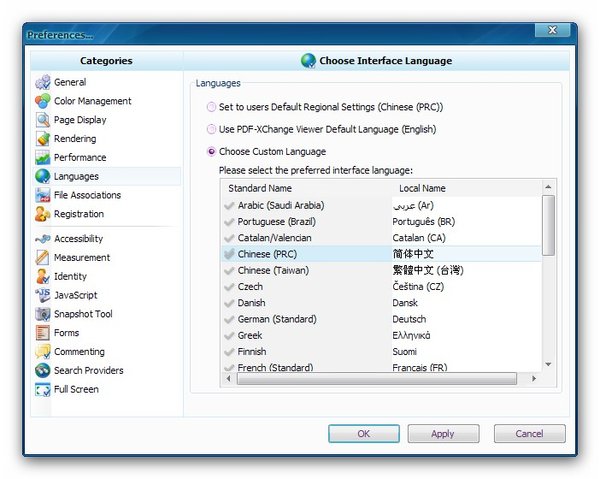Click horizontal scrollbar thumb of language list
The height and width of the screenshot is (479, 600).
click(377, 379)
